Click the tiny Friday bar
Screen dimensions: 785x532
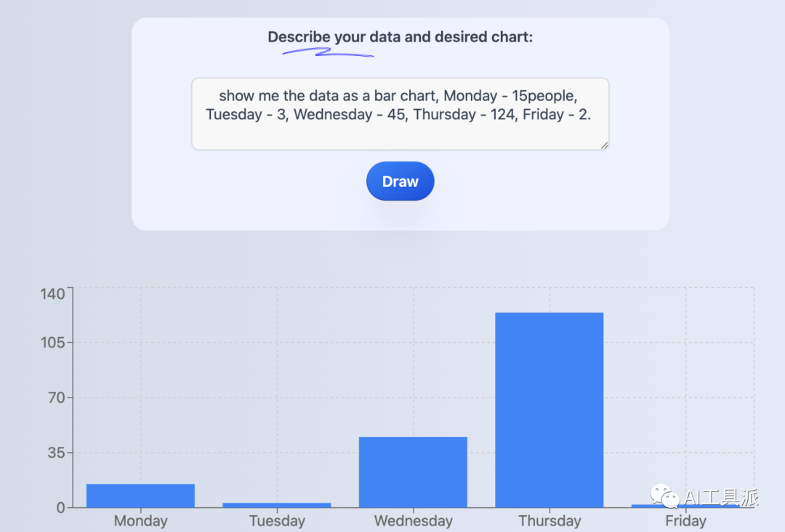(x=685, y=506)
